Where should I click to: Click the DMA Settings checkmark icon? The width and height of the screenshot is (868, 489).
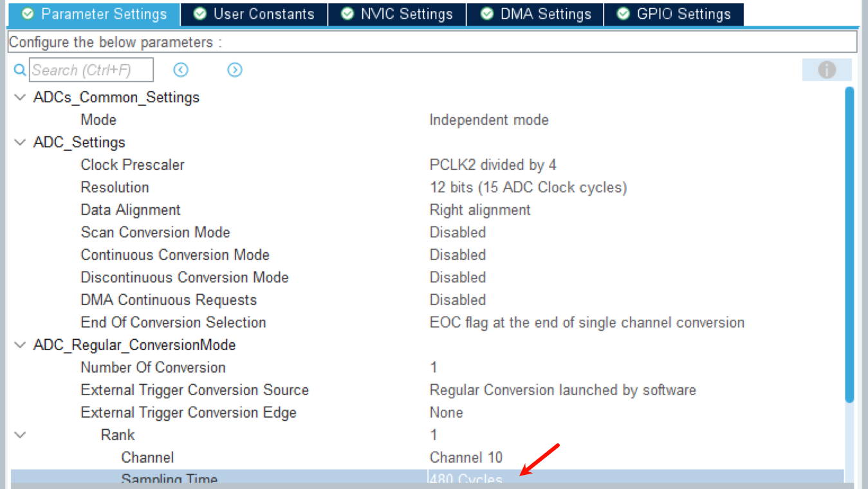487,14
